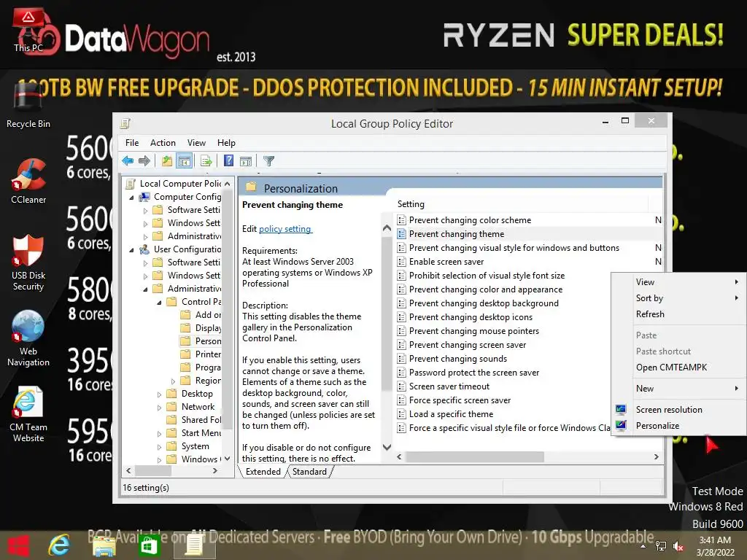Screen dimensions: 747x560
Task: Click the Up one level folder icon
Action: pyautogui.click(x=167, y=161)
